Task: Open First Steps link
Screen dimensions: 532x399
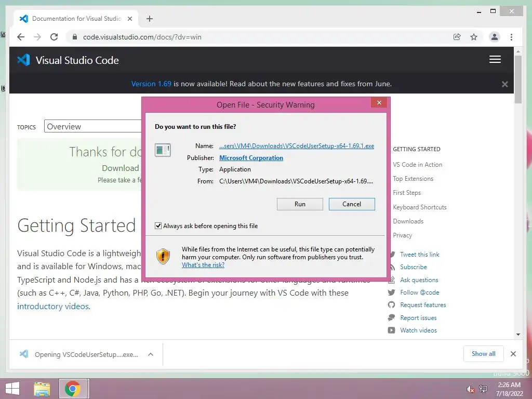Action: 407,193
